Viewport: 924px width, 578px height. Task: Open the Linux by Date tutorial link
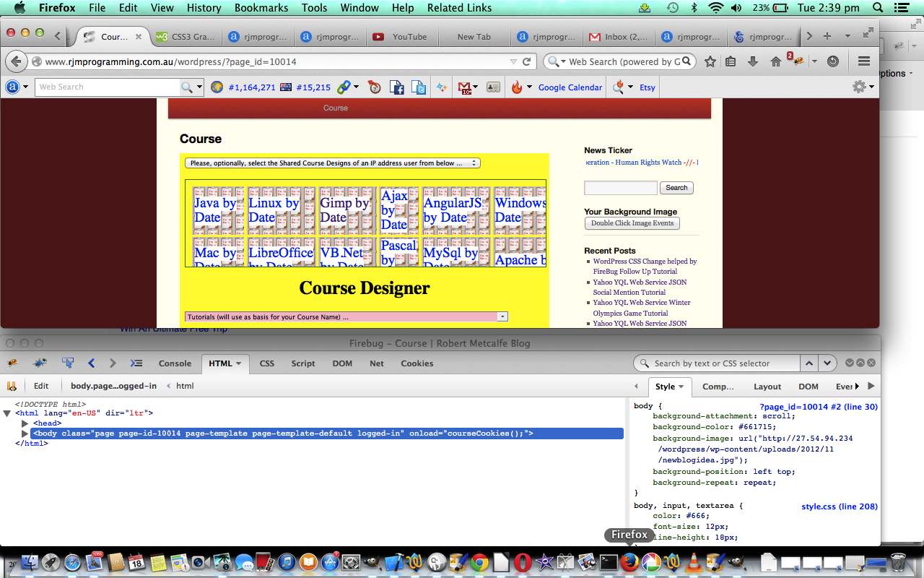274,210
